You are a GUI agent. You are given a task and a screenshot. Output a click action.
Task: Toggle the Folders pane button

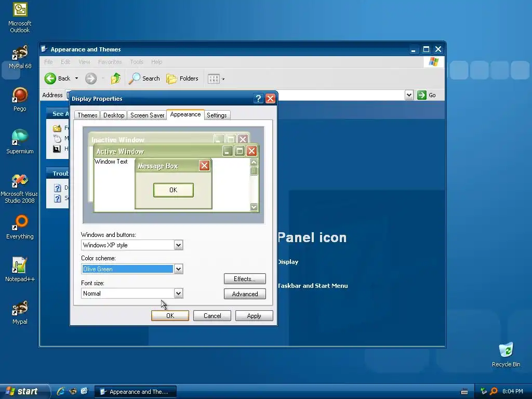tap(182, 78)
